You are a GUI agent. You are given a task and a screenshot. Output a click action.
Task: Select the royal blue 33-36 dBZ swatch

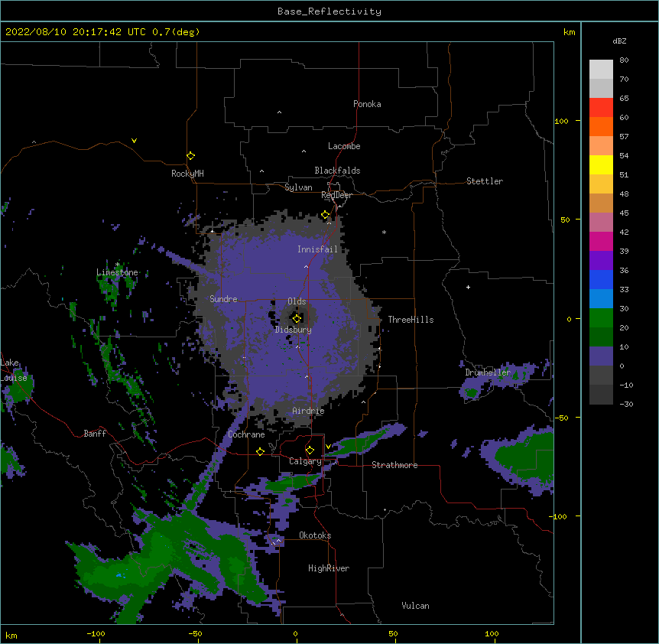coord(601,279)
